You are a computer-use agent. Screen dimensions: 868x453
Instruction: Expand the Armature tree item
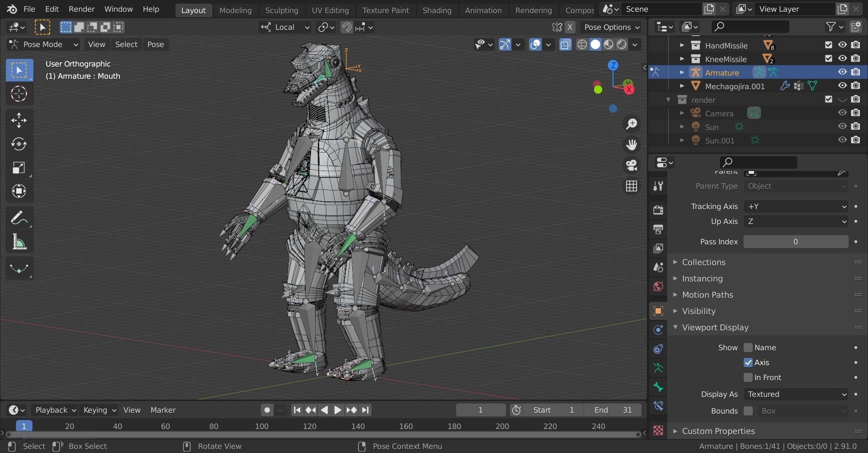[682, 72]
